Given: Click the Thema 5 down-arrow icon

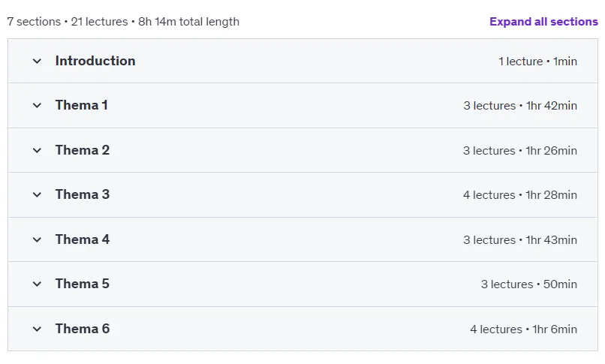Looking at the screenshot, I should click(37, 284).
